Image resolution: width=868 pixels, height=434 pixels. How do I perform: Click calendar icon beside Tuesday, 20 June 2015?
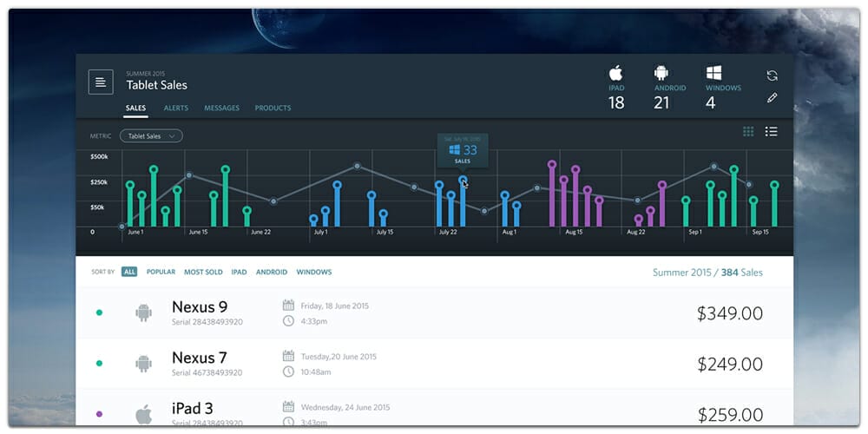pos(288,356)
